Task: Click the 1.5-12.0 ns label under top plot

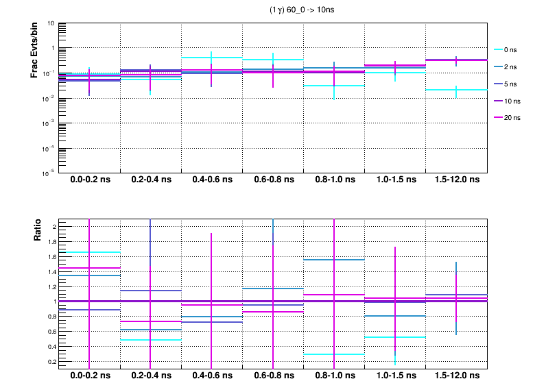Action: [x=457, y=180]
